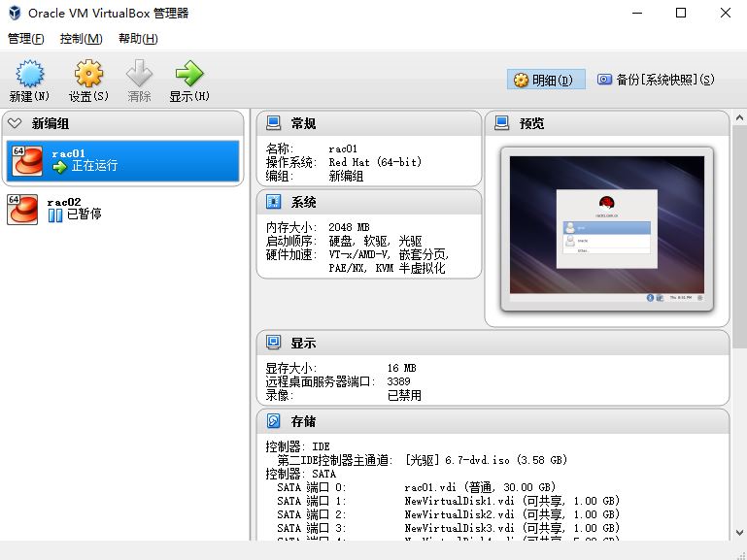The height and width of the screenshot is (560, 747).
Task: Open the 控制(M) menu
Action: [x=81, y=39]
